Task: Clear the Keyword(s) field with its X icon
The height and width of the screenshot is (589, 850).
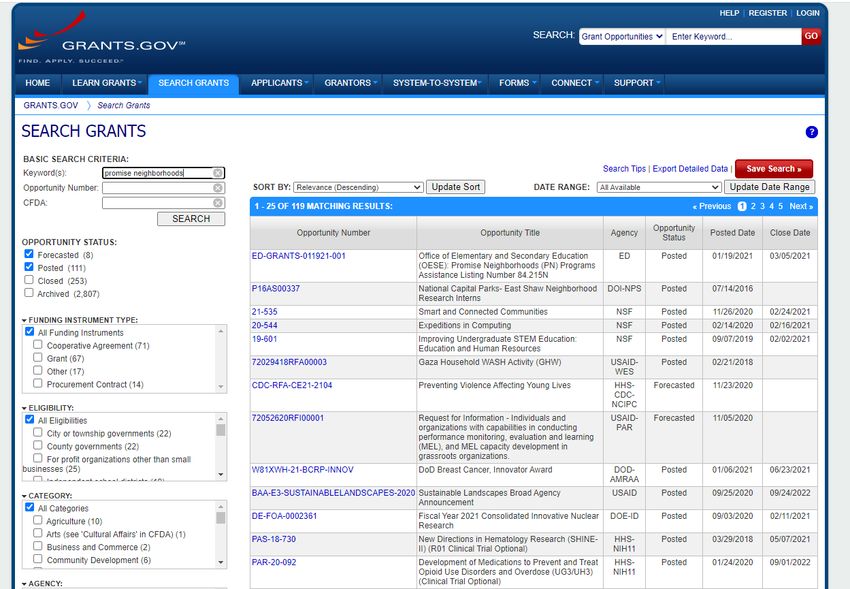Action: tap(217, 173)
